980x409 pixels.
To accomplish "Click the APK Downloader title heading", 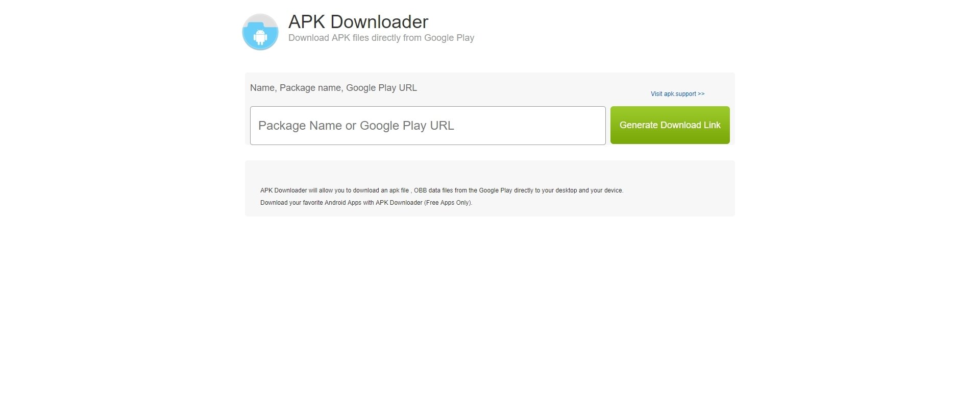I will pos(358,22).
